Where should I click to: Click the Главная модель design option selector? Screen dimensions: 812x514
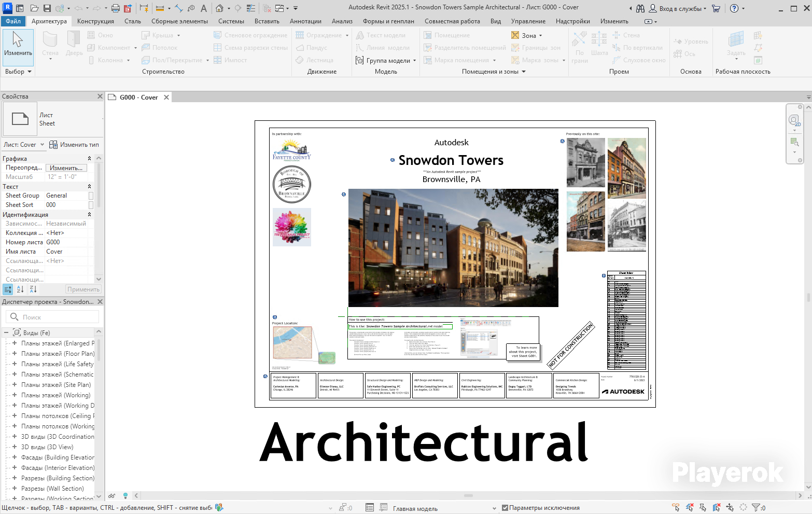pyautogui.click(x=444, y=508)
